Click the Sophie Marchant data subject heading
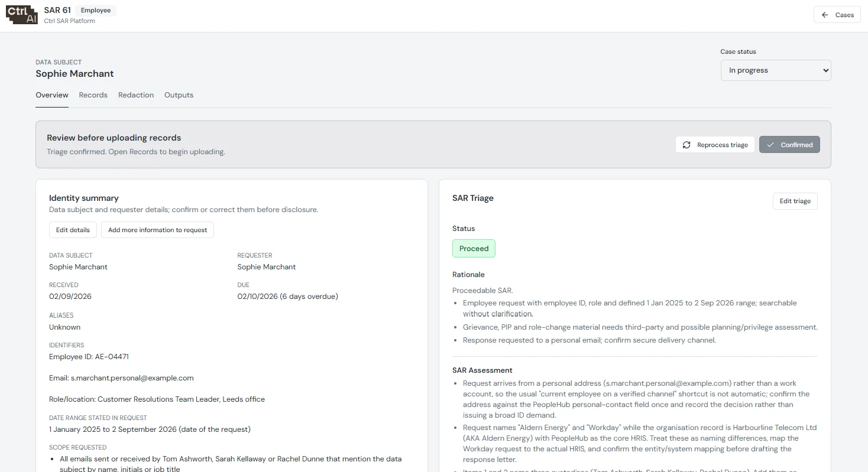868x472 pixels. coord(75,74)
